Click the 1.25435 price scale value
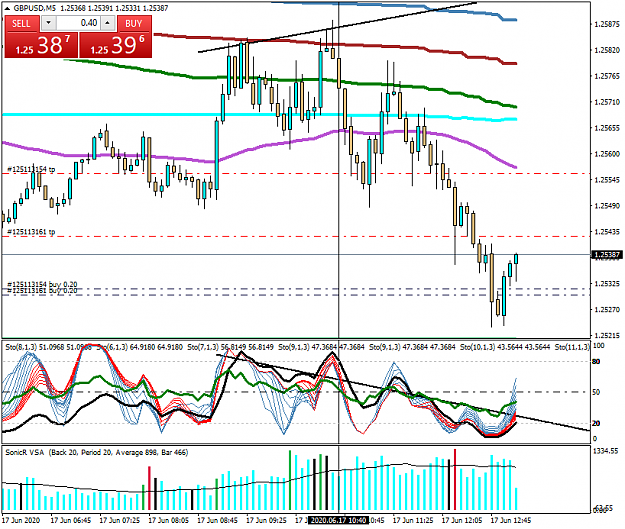 tap(607, 232)
